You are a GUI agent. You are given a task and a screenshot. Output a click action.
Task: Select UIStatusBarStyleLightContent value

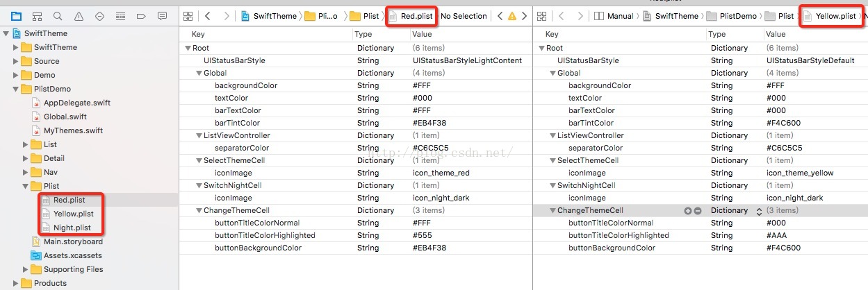(x=467, y=60)
